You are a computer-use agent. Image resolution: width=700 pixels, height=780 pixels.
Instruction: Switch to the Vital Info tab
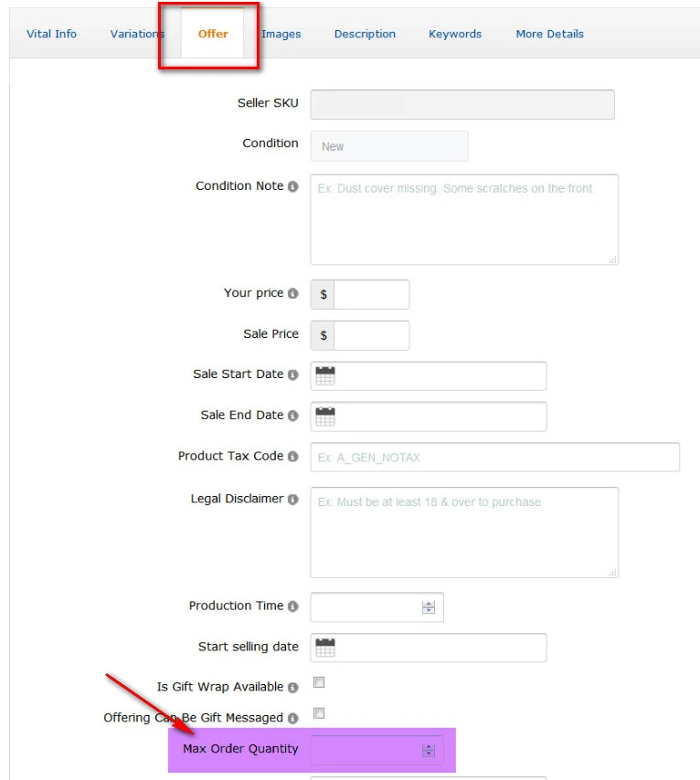[x=51, y=34]
